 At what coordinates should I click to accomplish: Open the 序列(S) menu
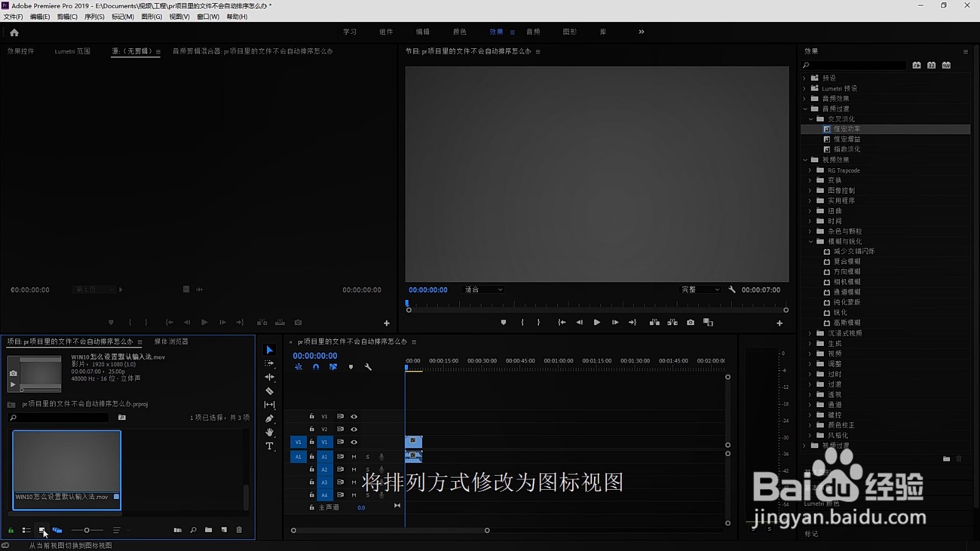(94, 17)
